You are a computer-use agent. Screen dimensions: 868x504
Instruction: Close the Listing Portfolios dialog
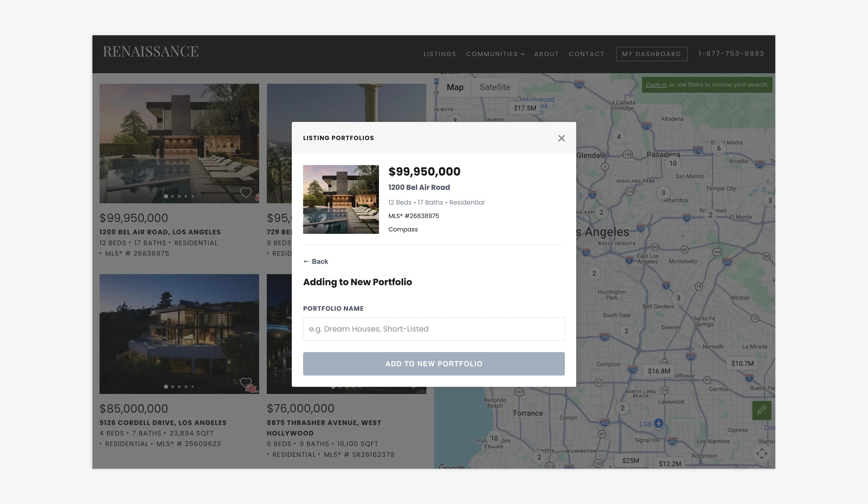click(561, 138)
